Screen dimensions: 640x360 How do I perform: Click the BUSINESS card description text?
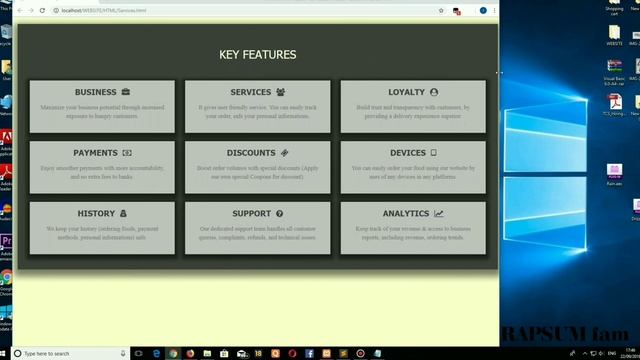point(102,111)
